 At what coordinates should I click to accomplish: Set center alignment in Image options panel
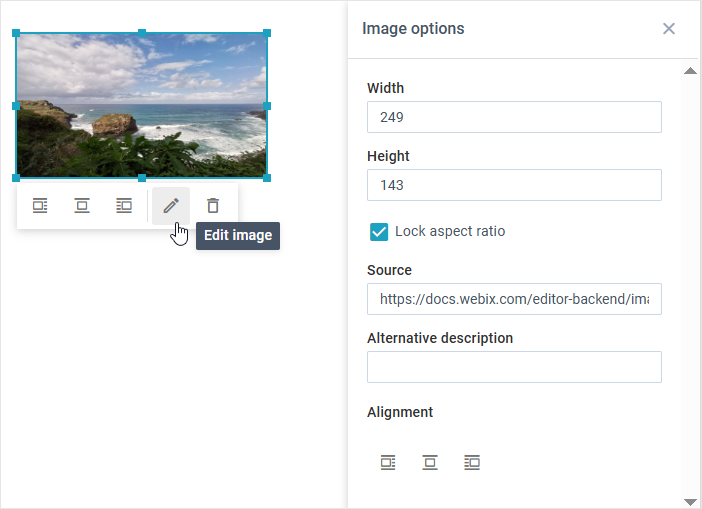[x=430, y=462]
